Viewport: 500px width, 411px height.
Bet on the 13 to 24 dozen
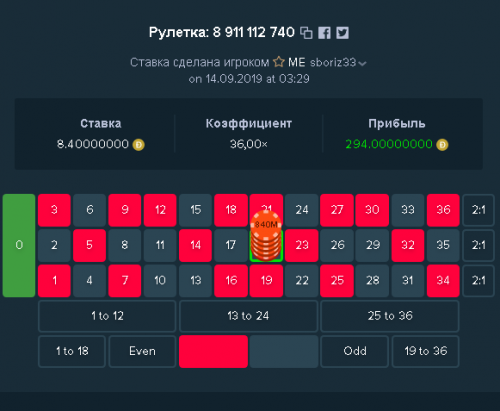click(248, 316)
